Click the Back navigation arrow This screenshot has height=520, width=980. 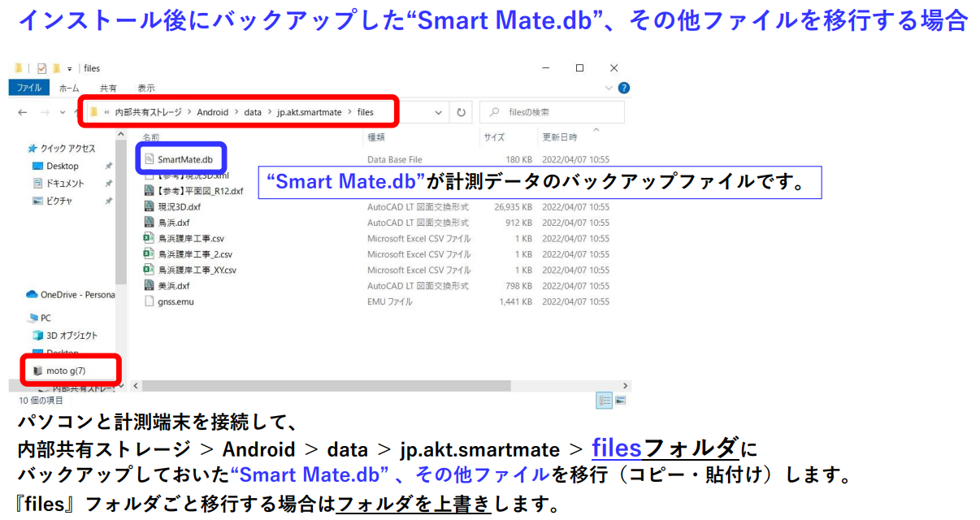click(x=23, y=112)
